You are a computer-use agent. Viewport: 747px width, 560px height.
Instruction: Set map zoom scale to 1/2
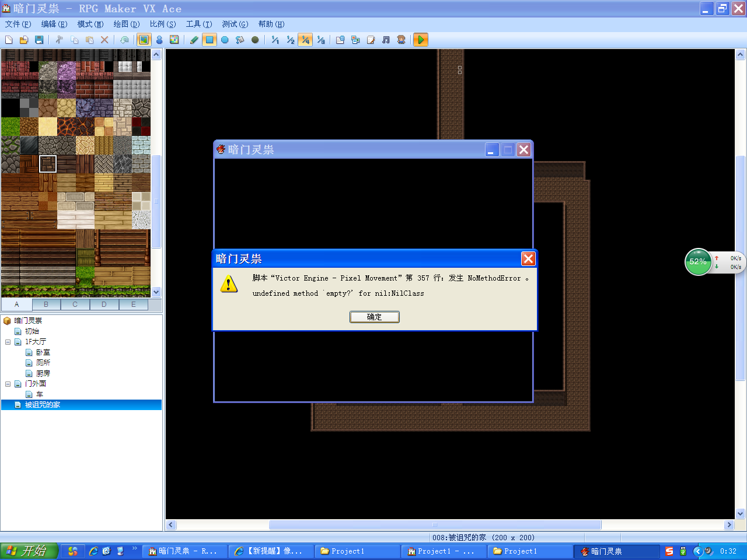coord(290,40)
